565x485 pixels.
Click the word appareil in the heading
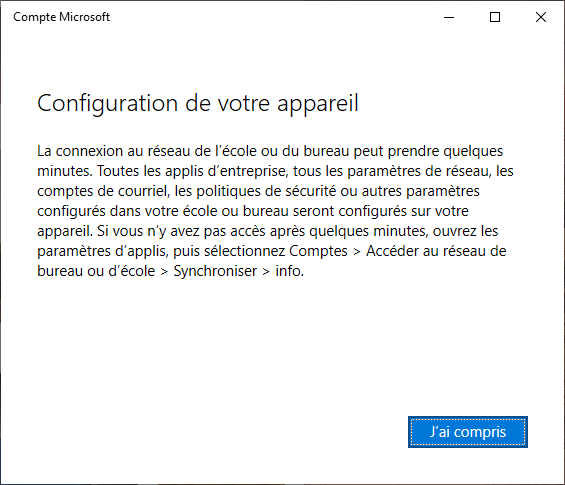click(318, 104)
